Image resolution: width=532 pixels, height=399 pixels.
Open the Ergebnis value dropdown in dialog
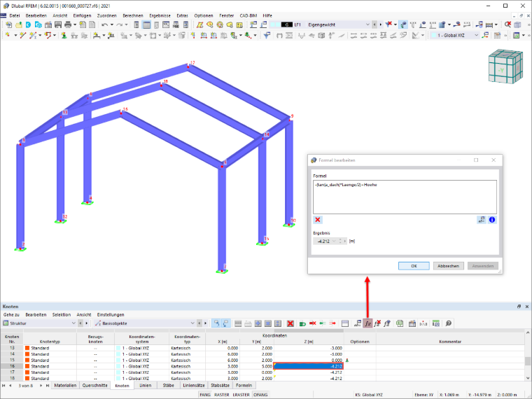pyautogui.click(x=334, y=241)
